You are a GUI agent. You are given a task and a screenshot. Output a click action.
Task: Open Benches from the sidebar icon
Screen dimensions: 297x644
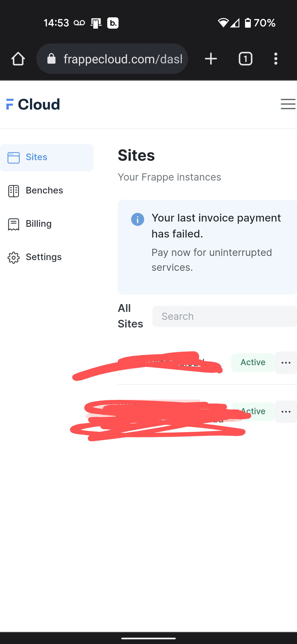point(13,191)
